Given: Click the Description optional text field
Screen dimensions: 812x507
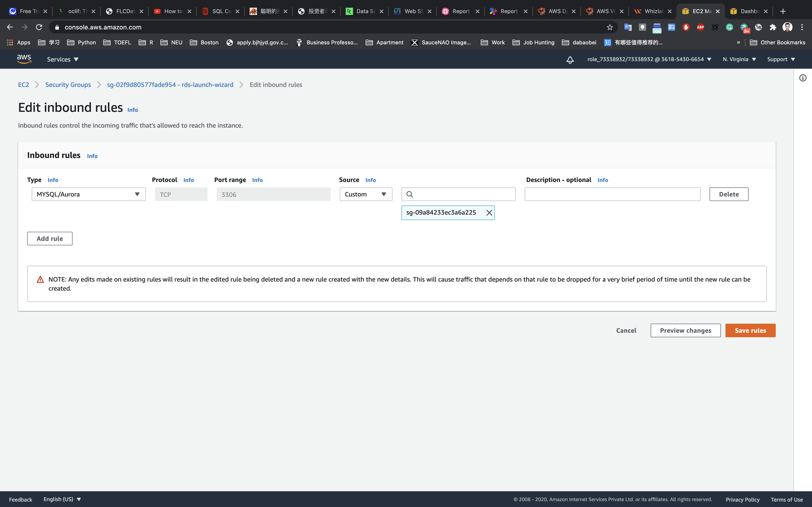Looking at the screenshot, I should point(612,194).
